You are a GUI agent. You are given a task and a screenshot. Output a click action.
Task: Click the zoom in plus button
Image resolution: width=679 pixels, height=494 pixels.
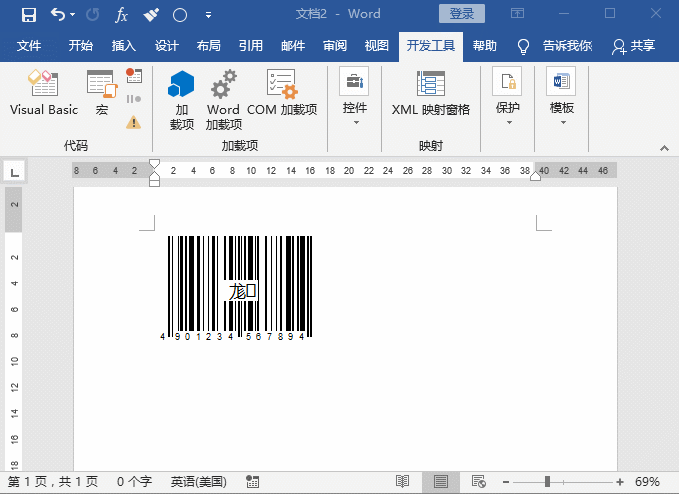tap(620, 481)
